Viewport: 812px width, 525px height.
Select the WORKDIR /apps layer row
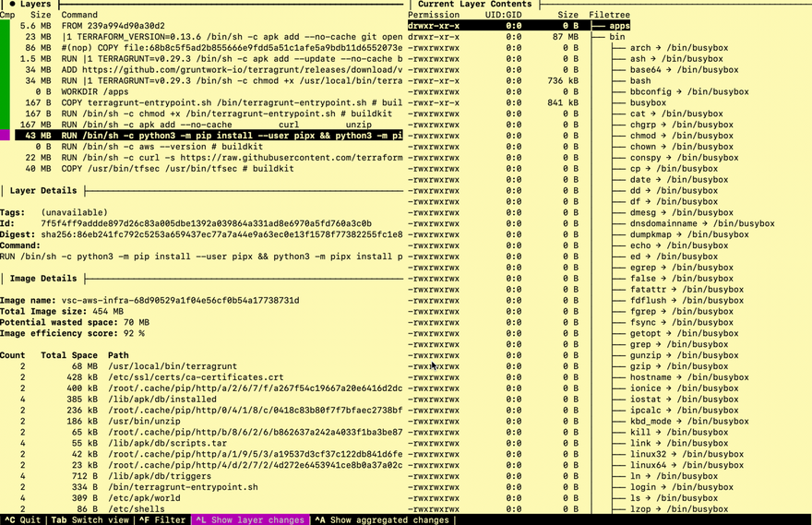tap(202, 91)
